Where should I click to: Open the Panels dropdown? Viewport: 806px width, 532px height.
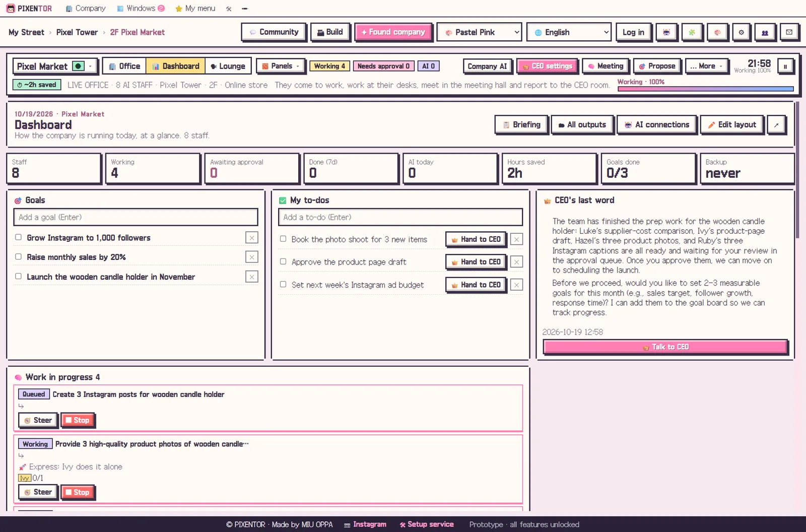point(281,66)
